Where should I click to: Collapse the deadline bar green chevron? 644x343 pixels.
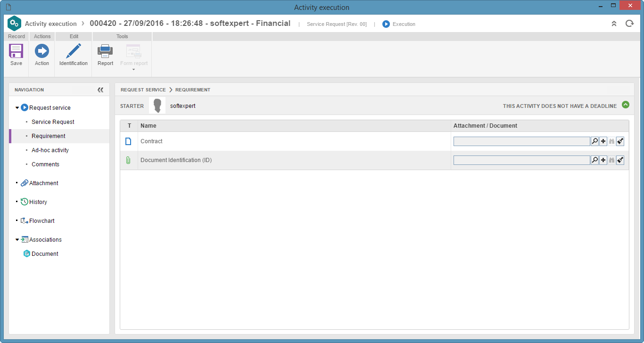[x=626, y=105]
